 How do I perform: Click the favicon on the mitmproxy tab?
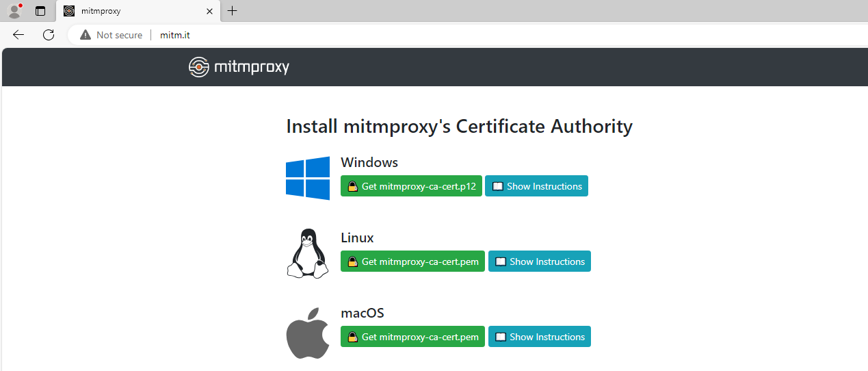pyautogui.click(x=69, y=11)
